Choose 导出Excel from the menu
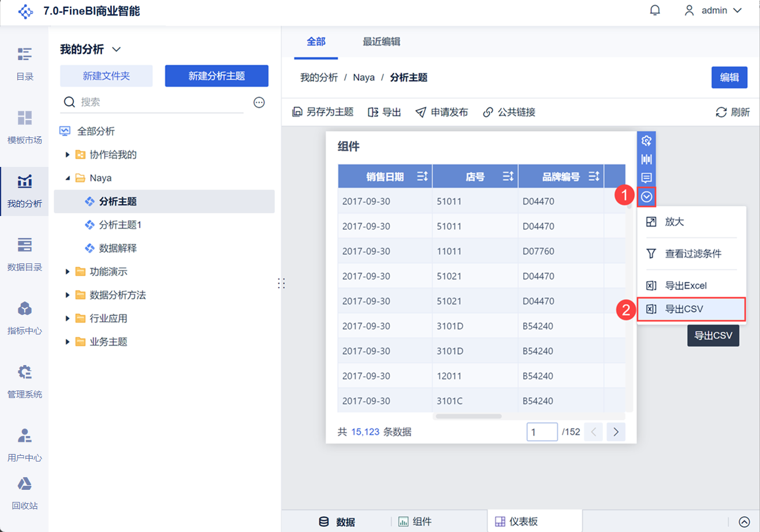The image size is (760, 532). coord(691,285)
